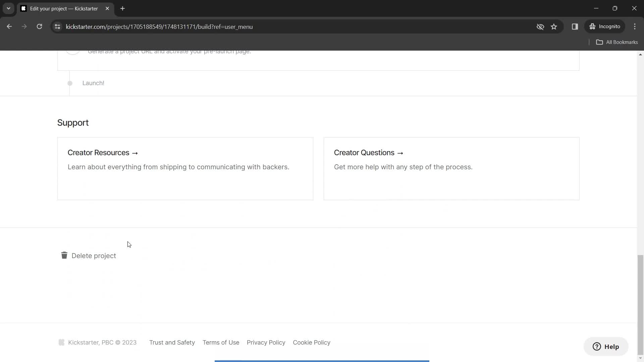Image resolution: width=644 pixels, height=362 pixels.
Task: Bookmark this tab with the star icon
Action: pos(554,26)
